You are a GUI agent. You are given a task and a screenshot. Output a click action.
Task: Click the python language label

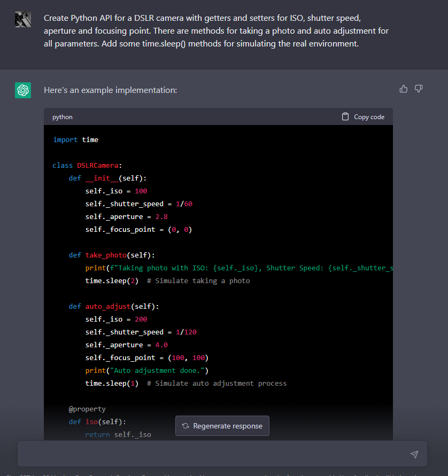[x=63, y=117]
